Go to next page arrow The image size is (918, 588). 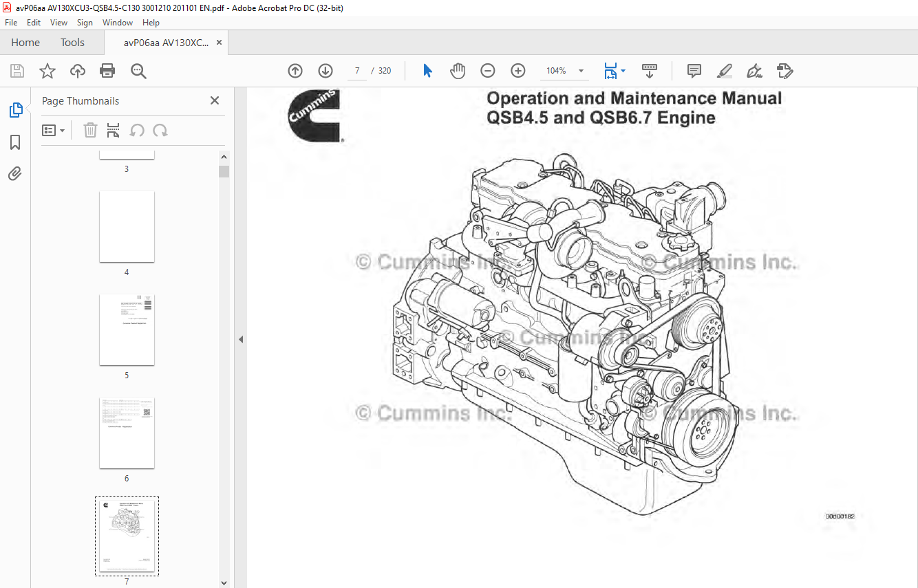tap(325, 71)
